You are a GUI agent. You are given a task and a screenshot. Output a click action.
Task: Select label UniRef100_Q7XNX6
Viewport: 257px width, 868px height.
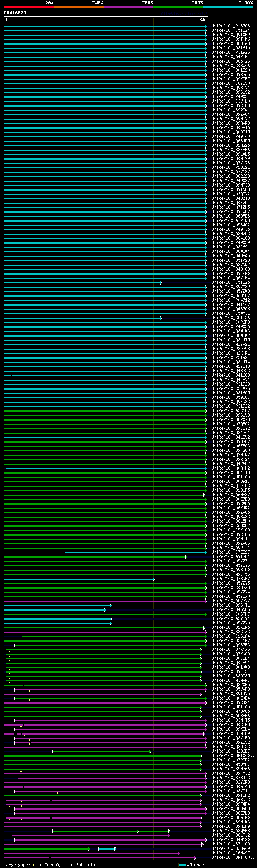click(230, 649)
